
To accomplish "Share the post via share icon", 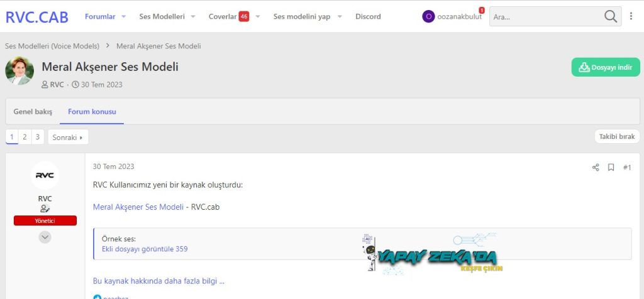I will [x=596, y=167].
